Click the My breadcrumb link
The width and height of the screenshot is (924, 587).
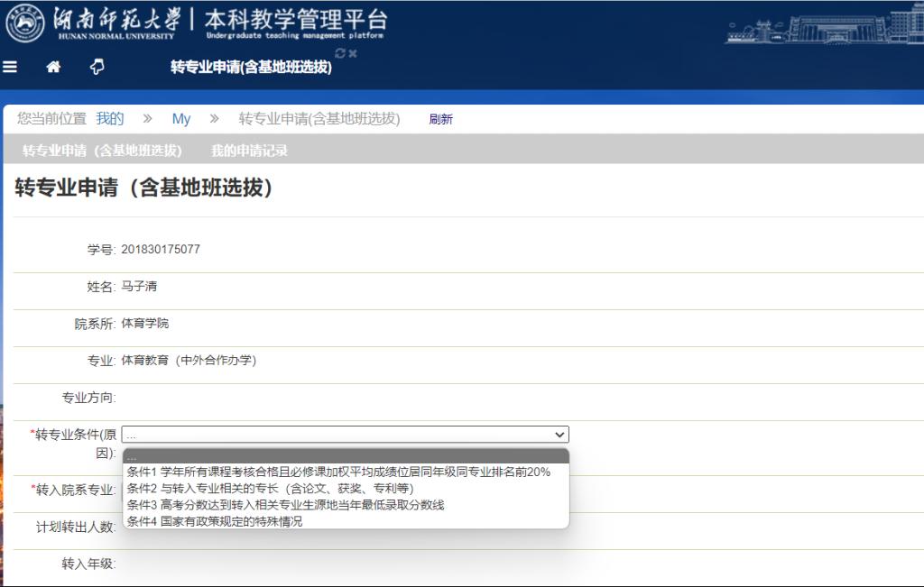tap(181, 119)
